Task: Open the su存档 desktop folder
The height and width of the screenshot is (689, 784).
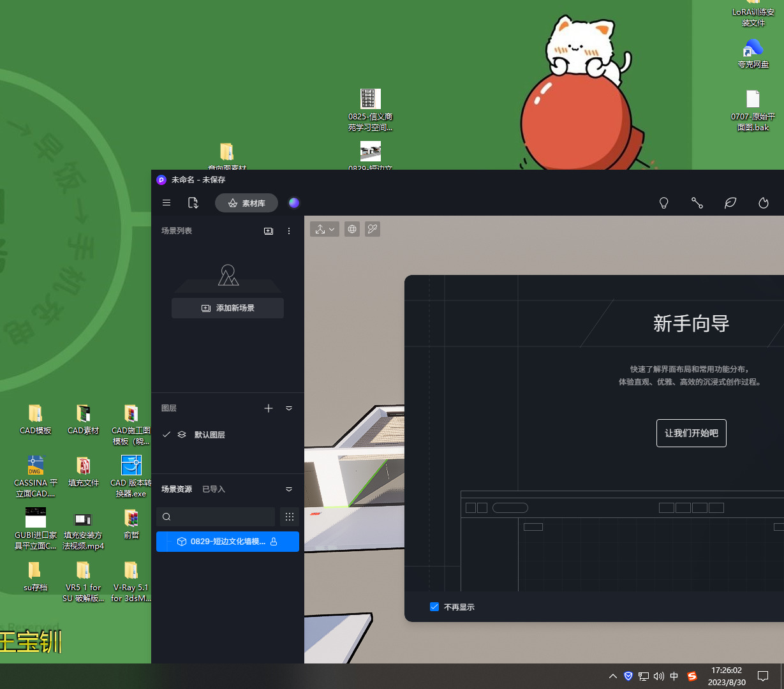Action: coord(35,577)
